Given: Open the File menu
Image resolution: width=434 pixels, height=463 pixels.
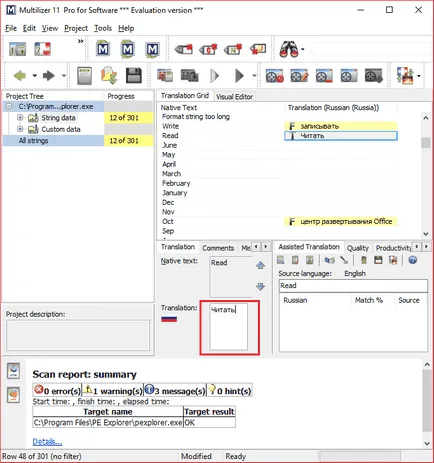Looking at the screenshot, I should click(x=11, y=28).
